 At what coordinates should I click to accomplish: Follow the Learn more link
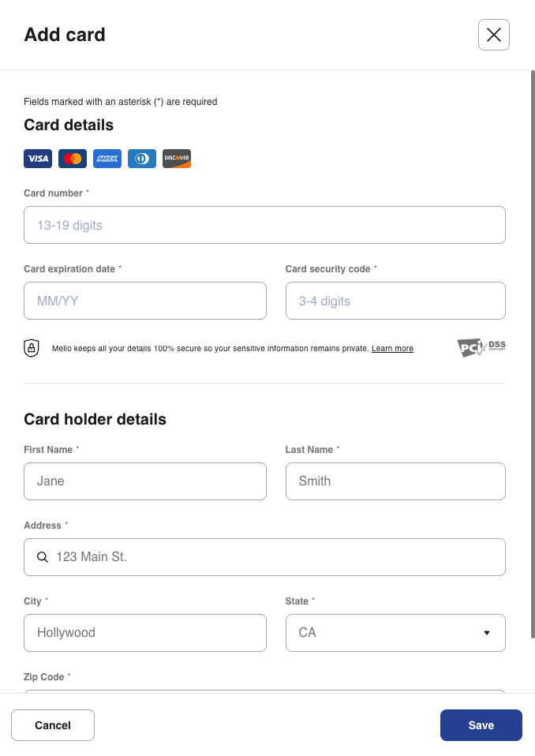coord(392,349)
